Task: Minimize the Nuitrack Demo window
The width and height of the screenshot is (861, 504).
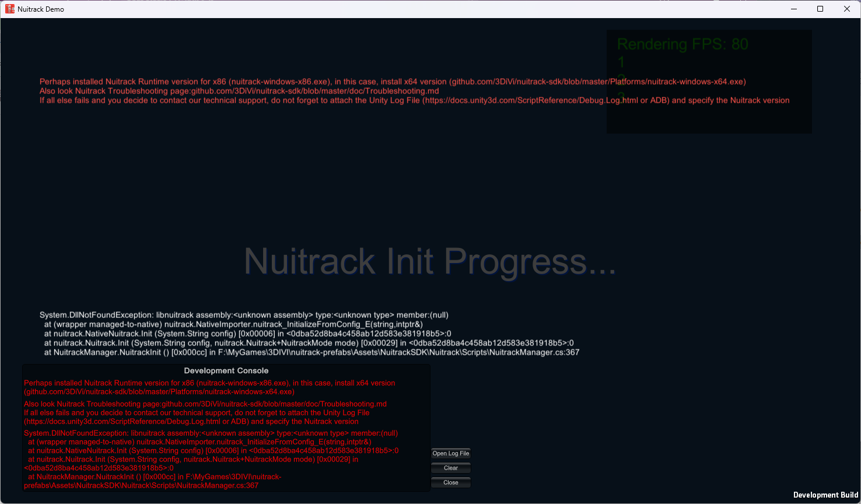Action: 794,9
